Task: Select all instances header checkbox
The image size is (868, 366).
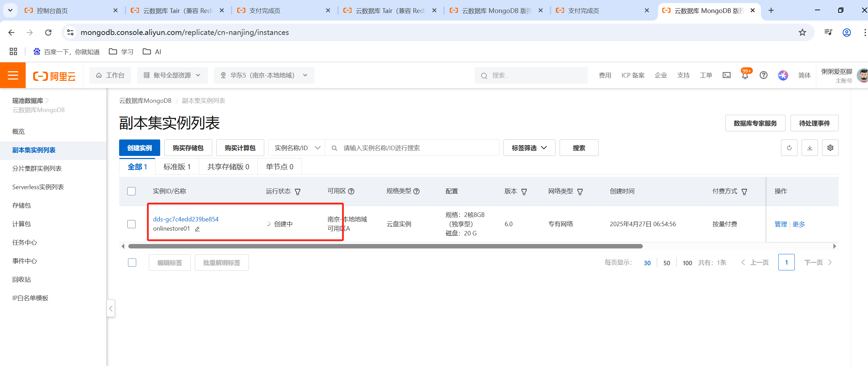Action: coord(131,191)
